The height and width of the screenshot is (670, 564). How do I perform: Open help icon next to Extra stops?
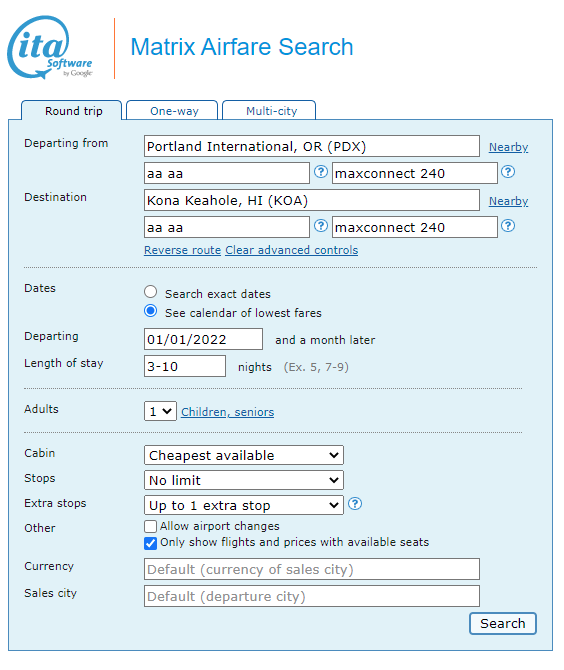(355, 504)
